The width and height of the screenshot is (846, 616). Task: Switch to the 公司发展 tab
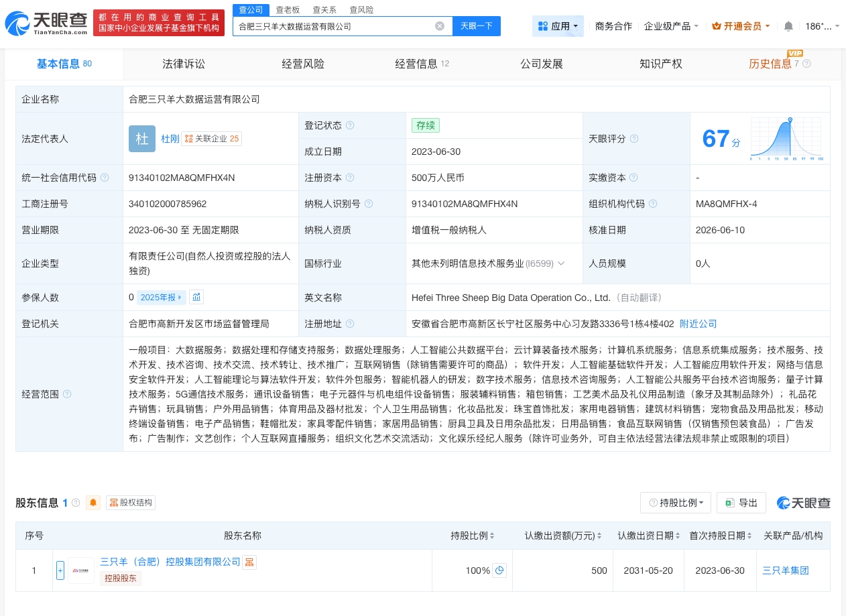point(542,64)
